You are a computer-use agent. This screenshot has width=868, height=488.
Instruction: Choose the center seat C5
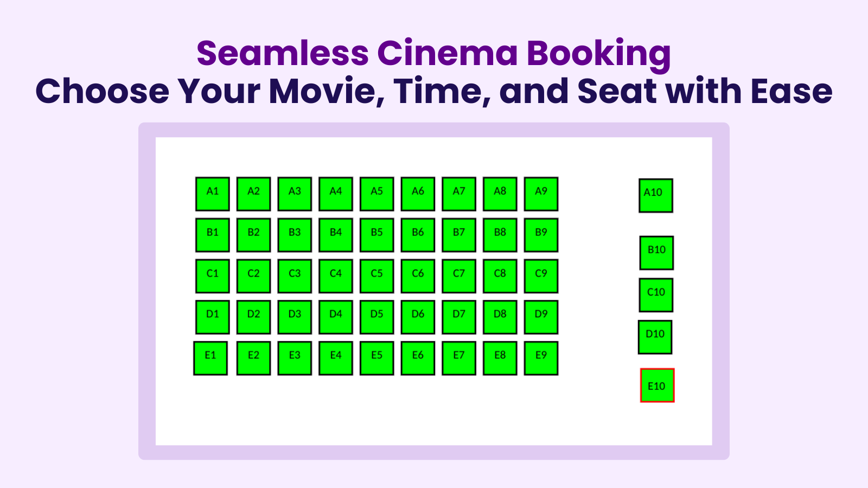click(x=376, y=275)
